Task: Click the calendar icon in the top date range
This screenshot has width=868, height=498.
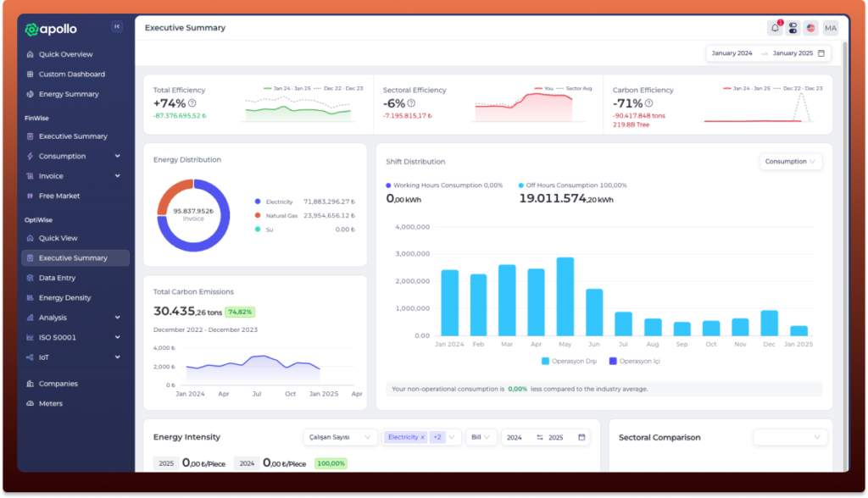Action: pos(821,53)
